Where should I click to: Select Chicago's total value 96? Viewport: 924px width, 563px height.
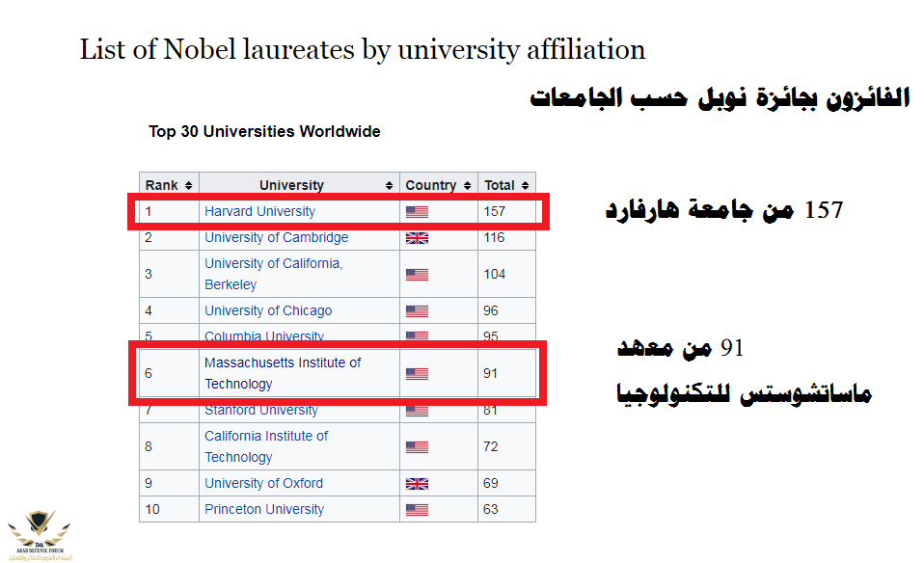click(x=491, y=310)
